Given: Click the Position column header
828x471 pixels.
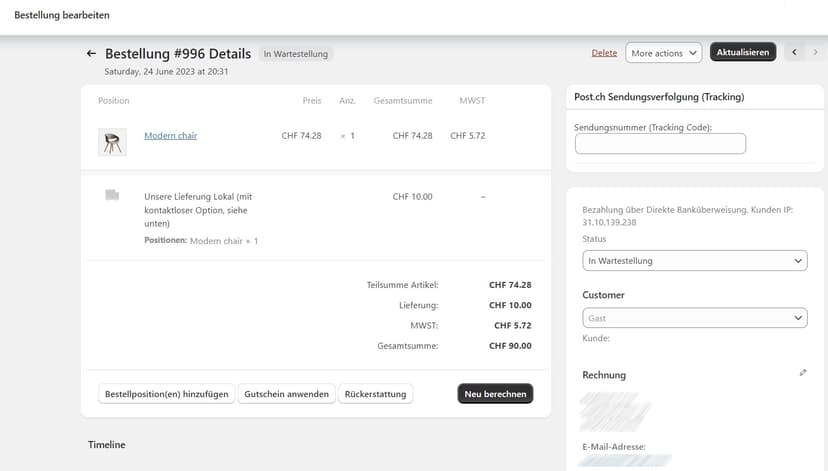Looking at the screenshot, I should (114, 100).
